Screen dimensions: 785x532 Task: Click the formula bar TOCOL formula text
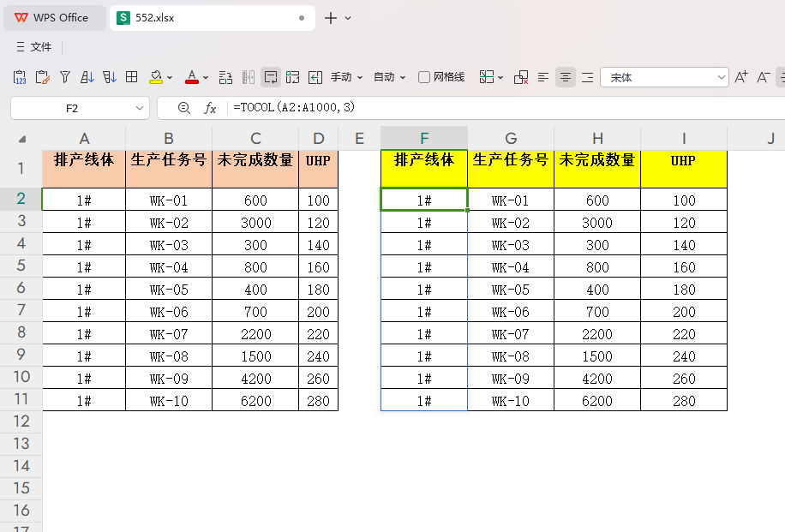[x=294, y=107]
